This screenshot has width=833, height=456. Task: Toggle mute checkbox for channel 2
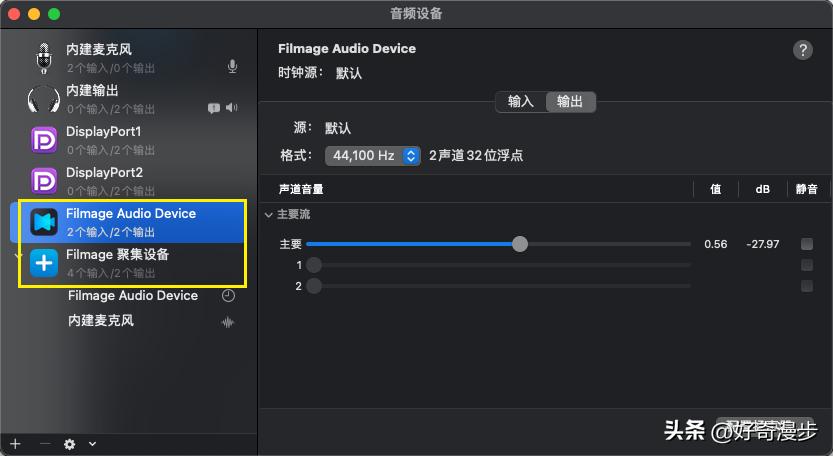click(x=807, y=286)
